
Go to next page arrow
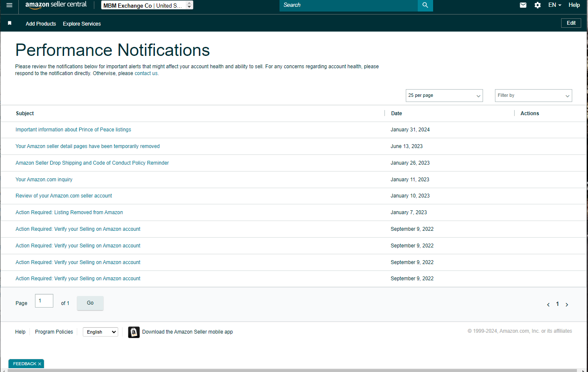pos(567,305)
